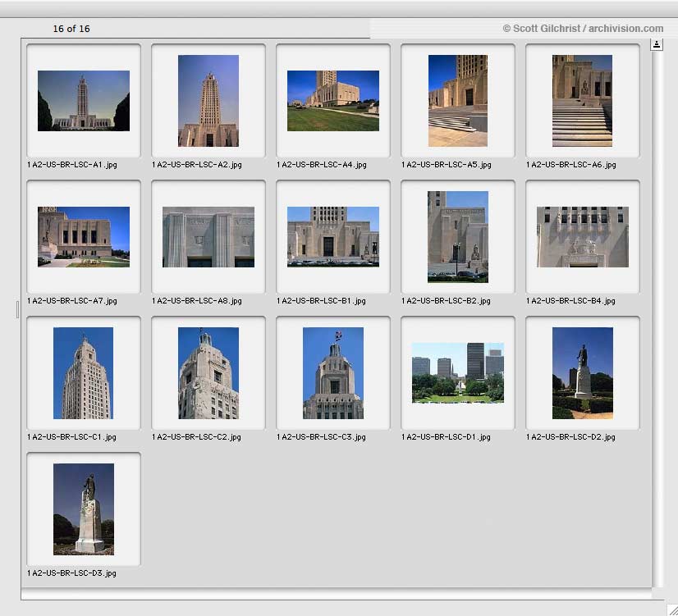Image resolution: width=678 pixels, height=616 pixels.
Task: Click the left pane splitter handle
Action: point(17,310)
